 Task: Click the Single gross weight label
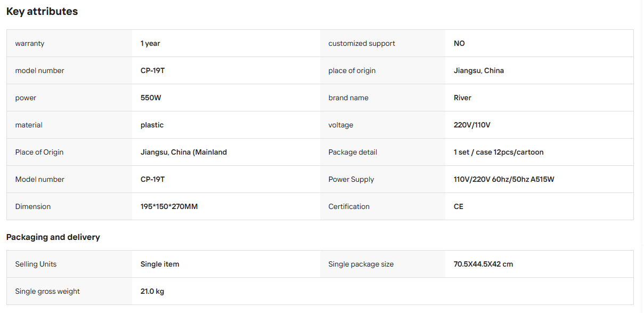(x=47, y=291)
